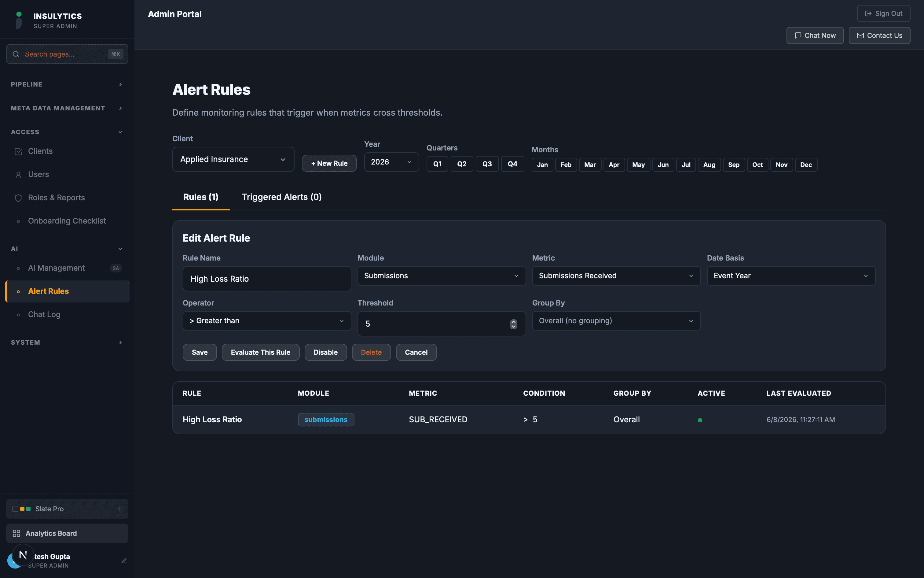Toggle the Sep month filter
924x578 pixels.
733,165
